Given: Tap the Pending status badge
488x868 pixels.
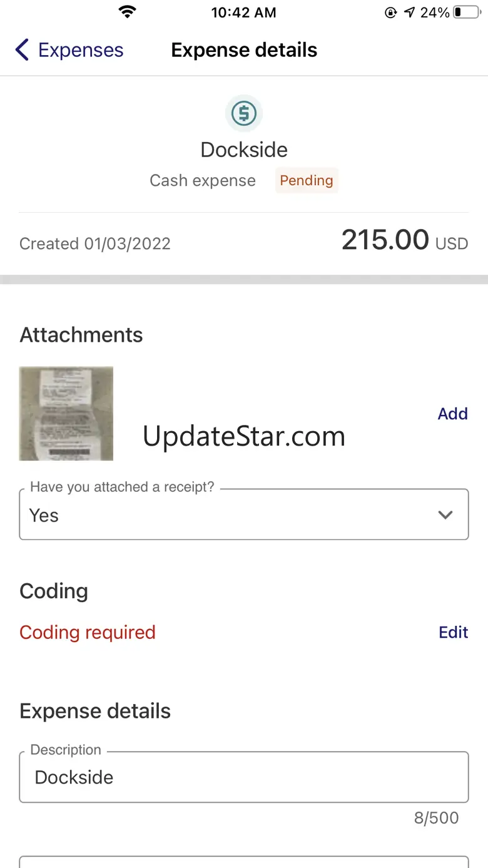Looking at the screenshot, I should click(x=306, y=180).
